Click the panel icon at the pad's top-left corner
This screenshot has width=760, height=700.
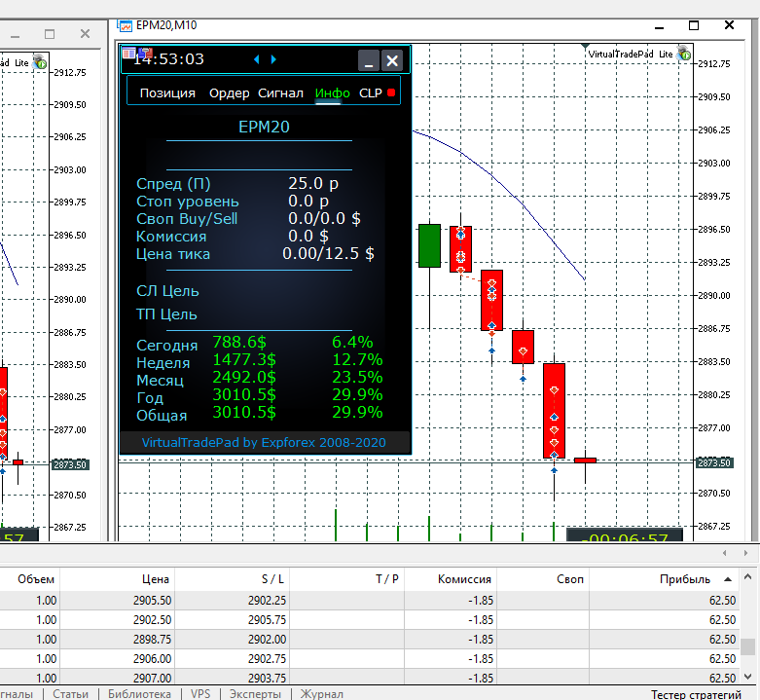(128, 53)
